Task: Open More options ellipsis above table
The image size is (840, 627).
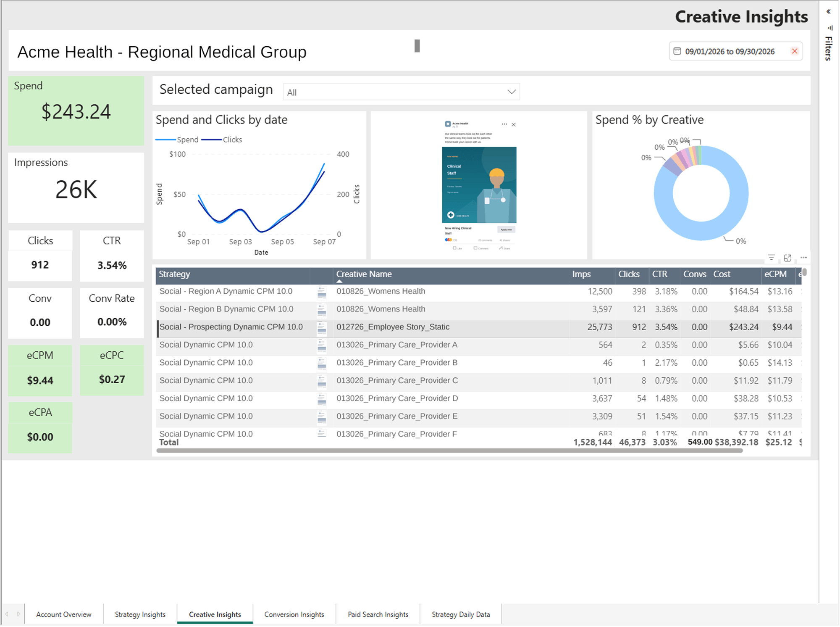Action: (803, 258)
